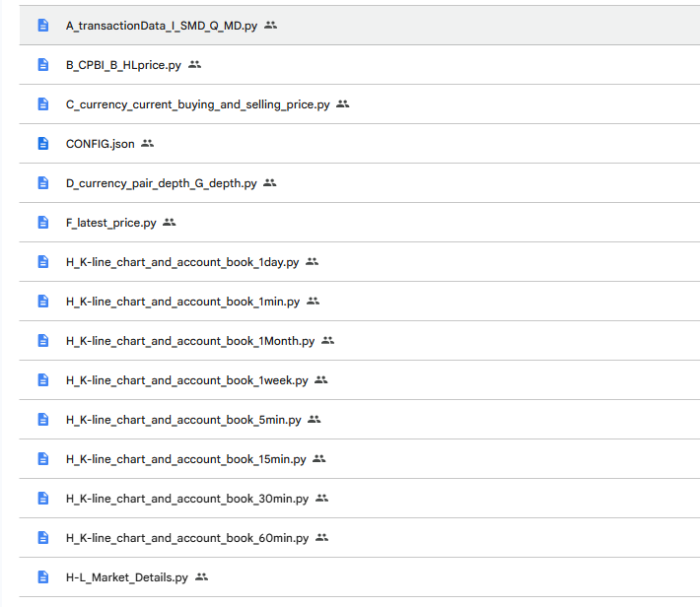The image size is (700, 607).
Task: Click the file icon beside H_K-line_chart_and_account_book_60min.py
Action: pyautogui.click(x=42, y=538)
